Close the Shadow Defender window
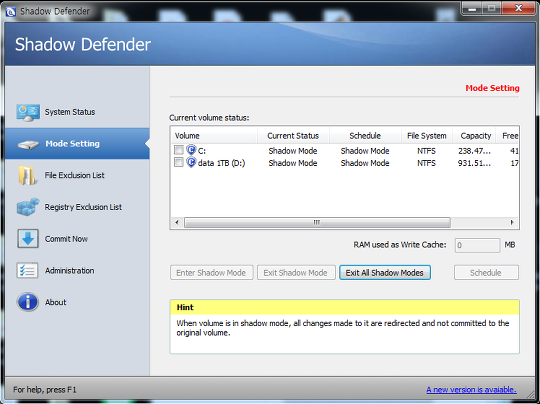The height and width of the screenshot is (404, 540). coord(518,8)
